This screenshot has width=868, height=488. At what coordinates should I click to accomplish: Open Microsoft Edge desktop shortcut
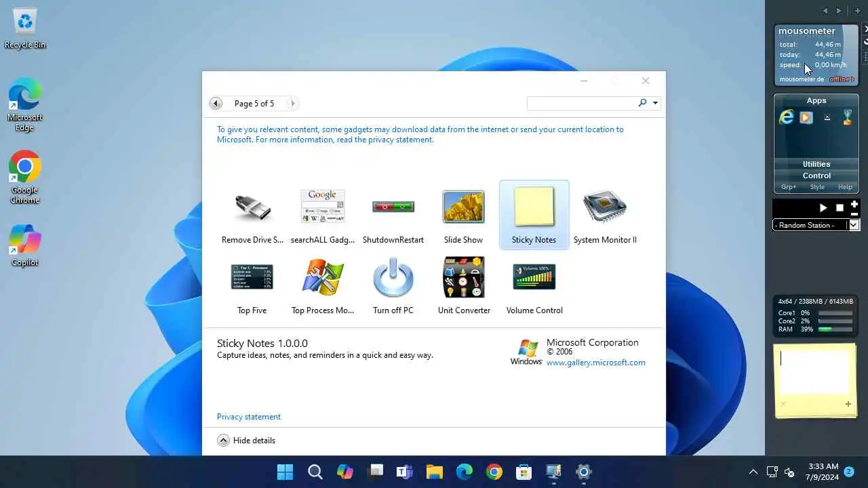(x=25, y=104)
